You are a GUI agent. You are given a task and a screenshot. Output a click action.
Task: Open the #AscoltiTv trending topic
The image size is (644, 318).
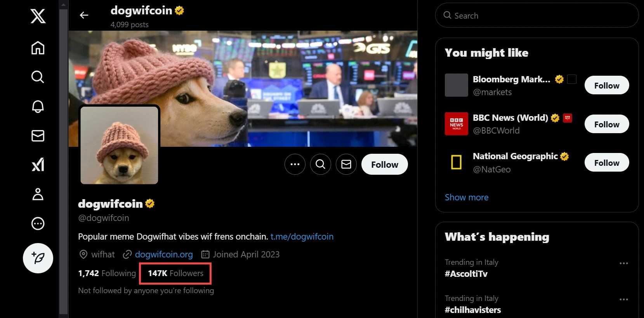[466, 274]
